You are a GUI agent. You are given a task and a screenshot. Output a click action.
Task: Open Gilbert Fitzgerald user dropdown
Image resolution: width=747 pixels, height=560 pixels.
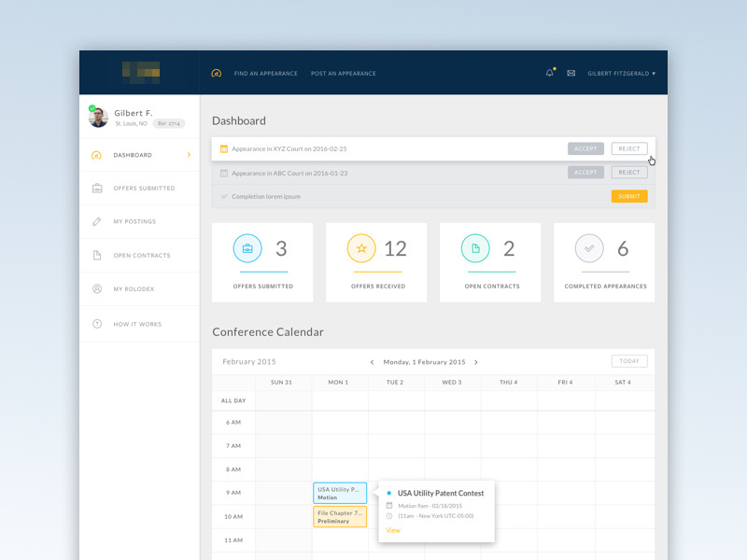tap(621, 74)
